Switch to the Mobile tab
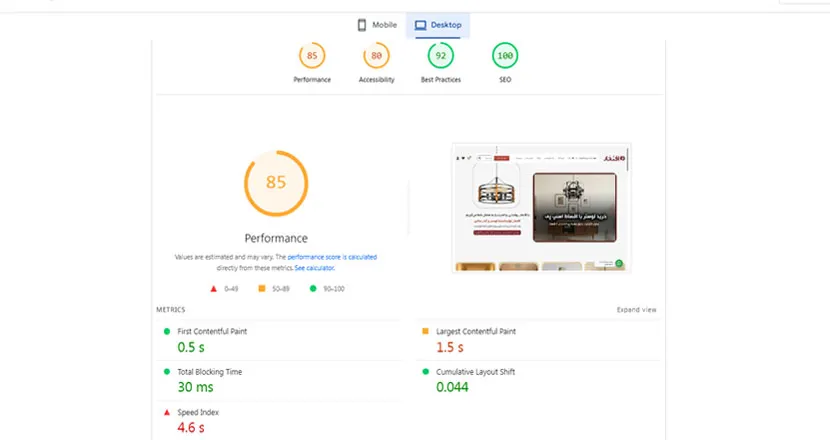 coord(377,25)
